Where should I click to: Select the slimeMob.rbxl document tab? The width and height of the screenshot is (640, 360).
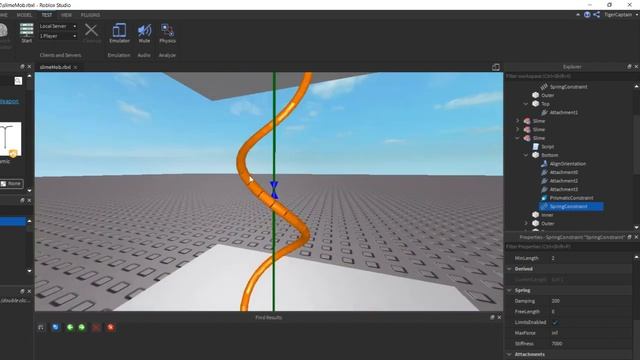pos(55,67)
